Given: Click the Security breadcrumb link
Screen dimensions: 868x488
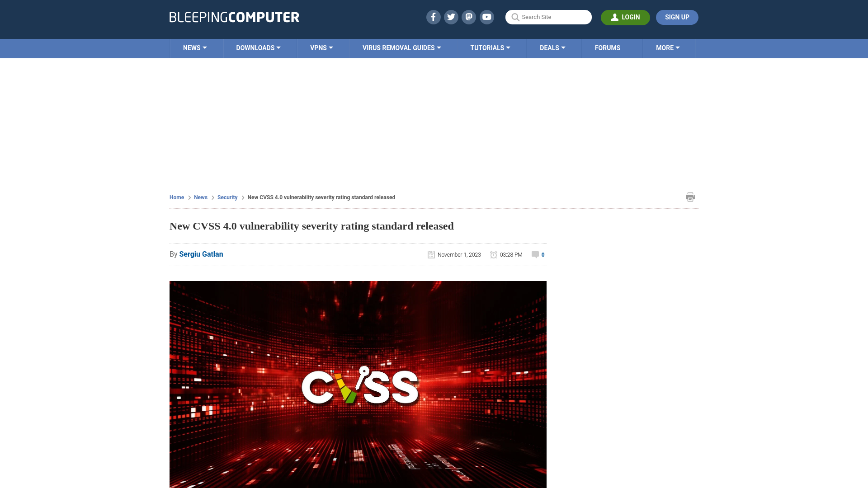Looking at the screenshot, I should tap(227, 197).
